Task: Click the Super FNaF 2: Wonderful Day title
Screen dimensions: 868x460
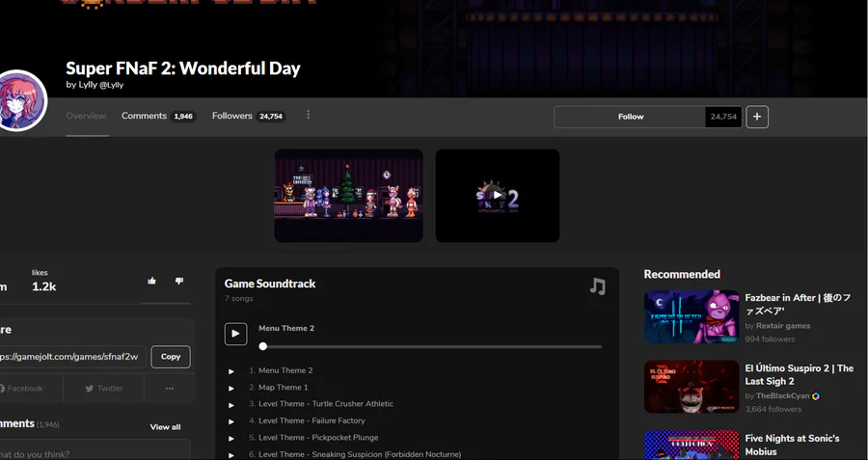Action: point(183,68)
